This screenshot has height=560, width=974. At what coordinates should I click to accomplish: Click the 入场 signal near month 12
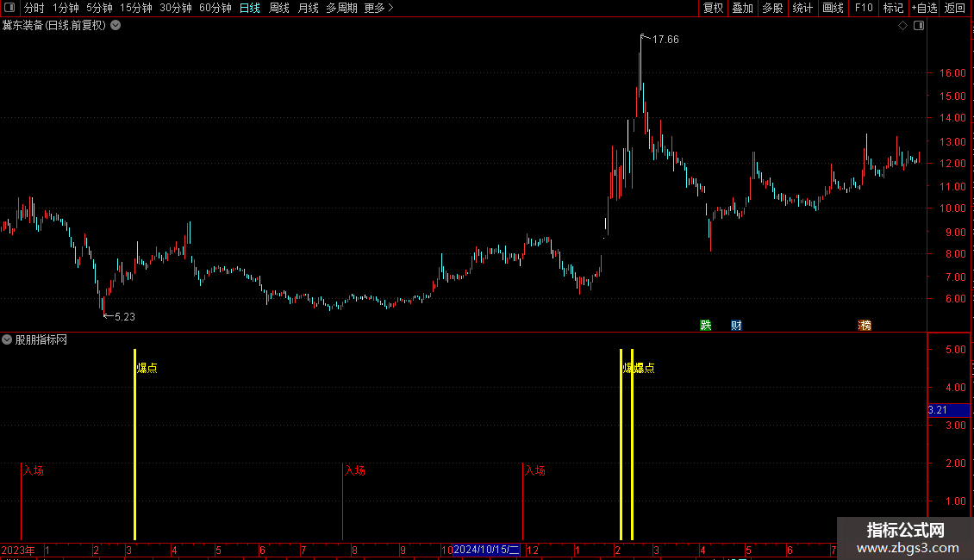534,470
